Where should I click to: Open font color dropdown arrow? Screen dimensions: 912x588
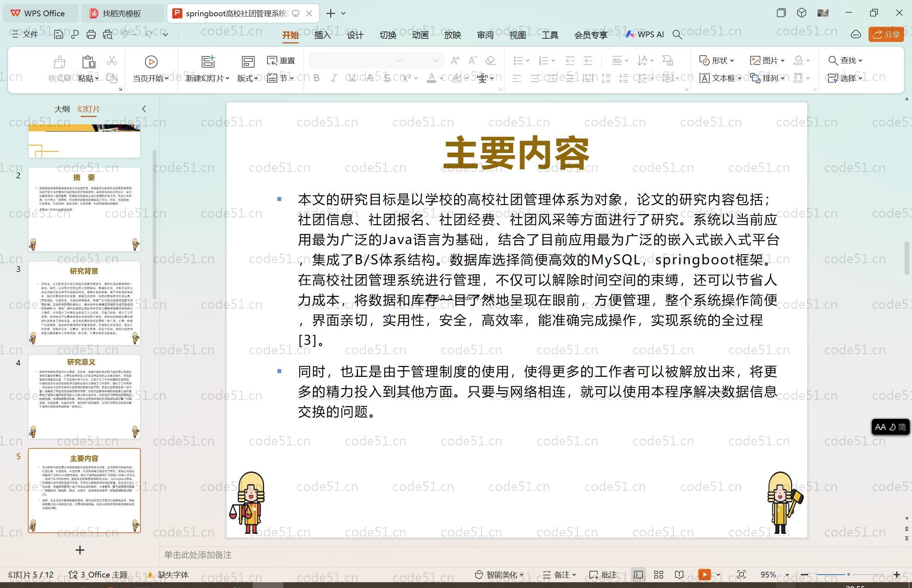pos(441,78)
